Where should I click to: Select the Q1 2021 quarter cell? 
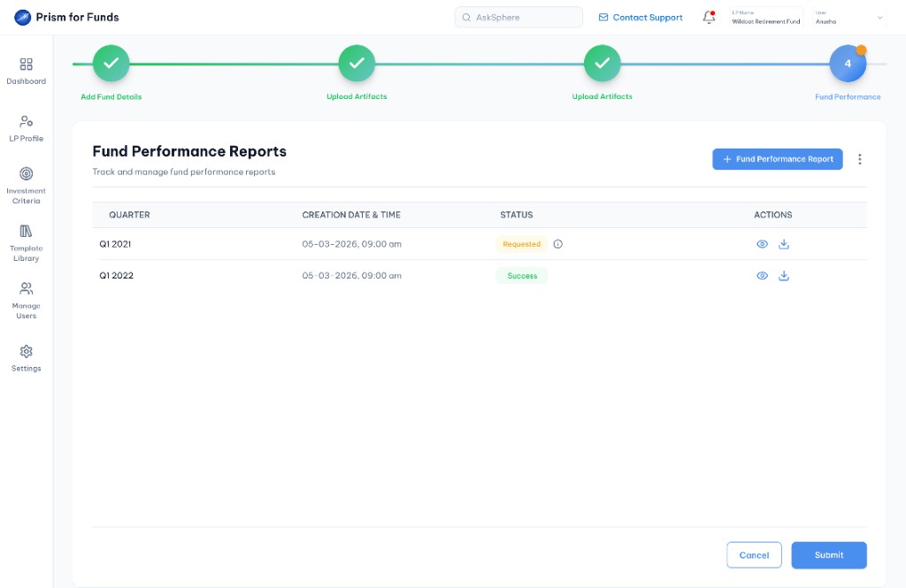(x=115, y=244)
